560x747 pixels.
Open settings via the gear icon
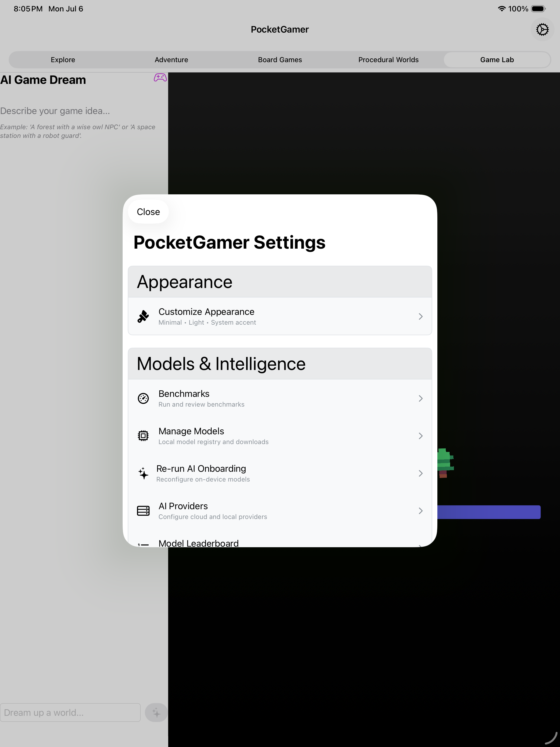click(x=542, y=29)
